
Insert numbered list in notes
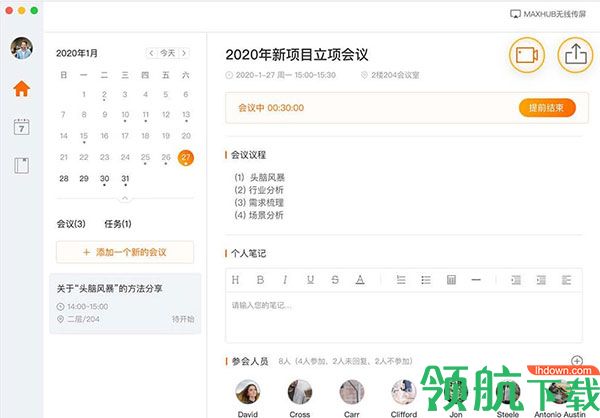[401, 280]
